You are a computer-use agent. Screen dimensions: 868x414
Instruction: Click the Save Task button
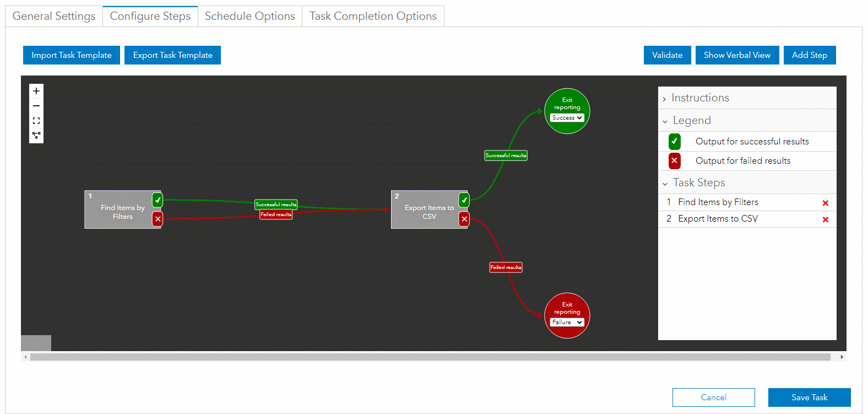809,397
